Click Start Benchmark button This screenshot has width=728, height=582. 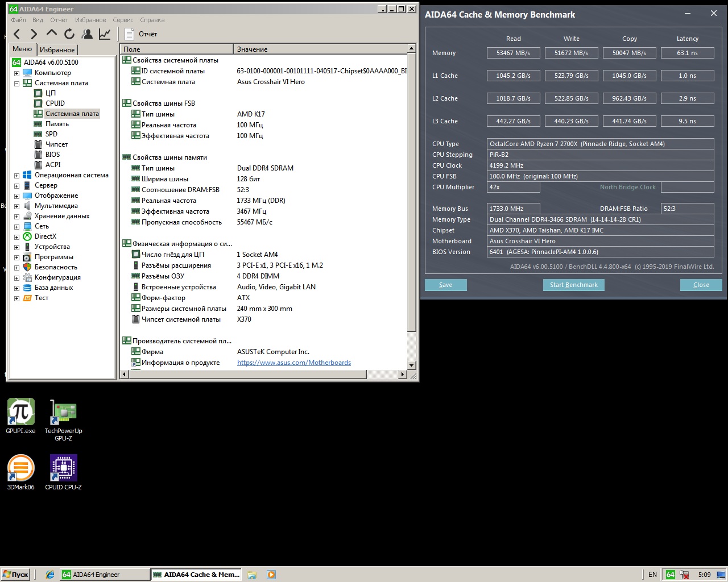pos(574,285)
